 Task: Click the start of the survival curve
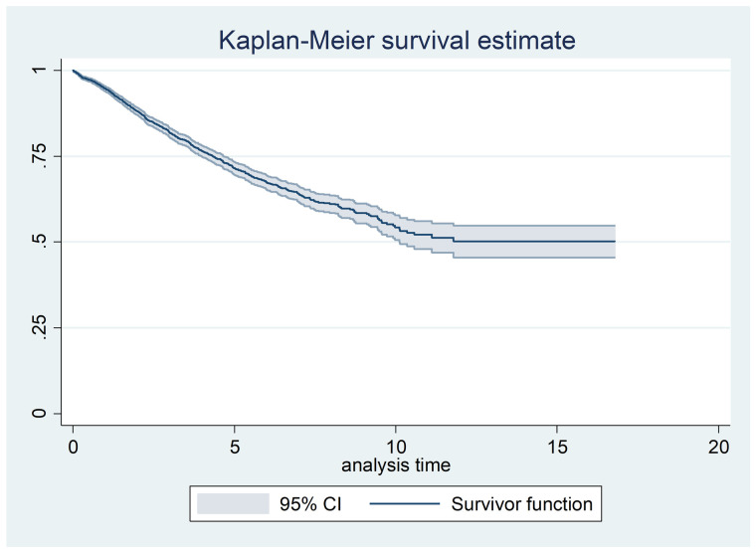pyautogui.click(x=74, y=71)
